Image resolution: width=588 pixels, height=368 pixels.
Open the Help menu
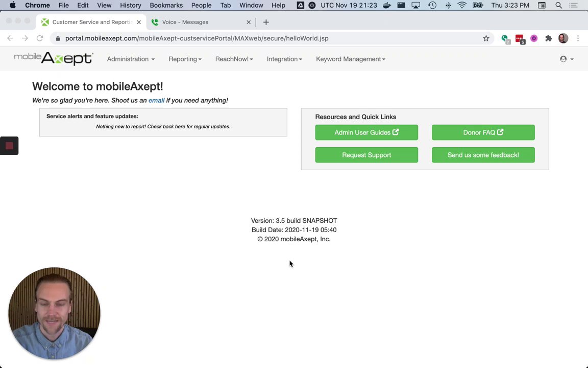pos(278,5)
